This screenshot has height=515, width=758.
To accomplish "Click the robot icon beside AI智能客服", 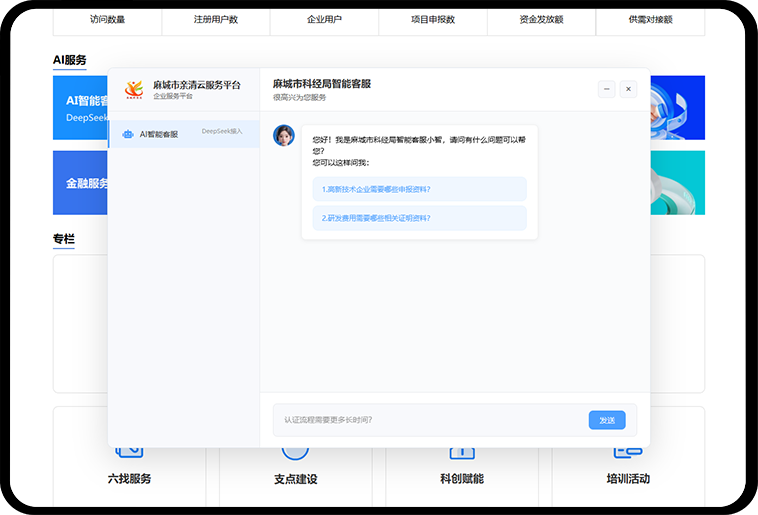I will [127, 134].
